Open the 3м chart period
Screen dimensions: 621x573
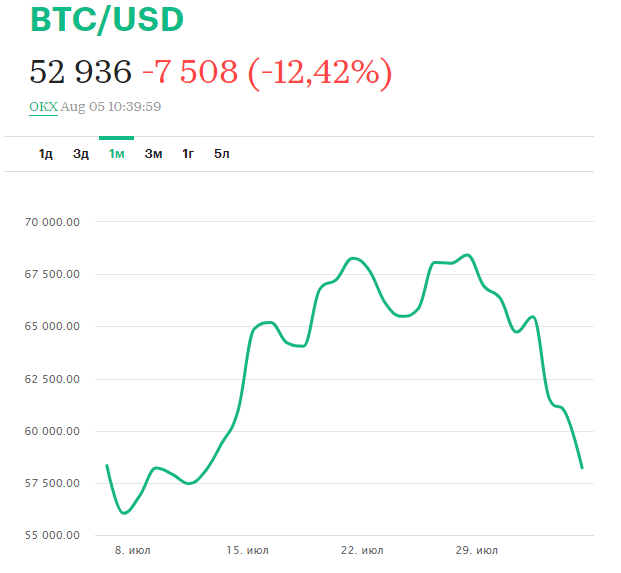(x=153, y=154)
